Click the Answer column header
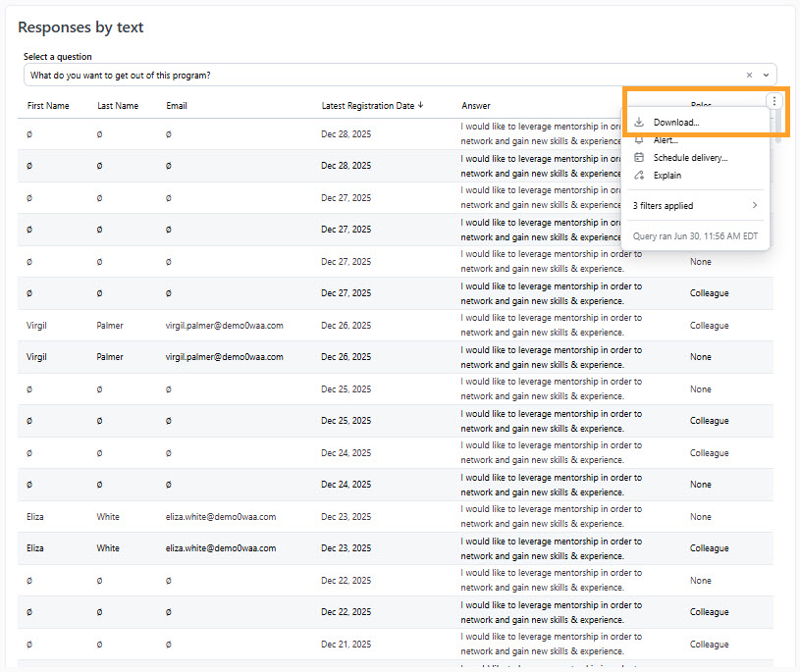 475,106
